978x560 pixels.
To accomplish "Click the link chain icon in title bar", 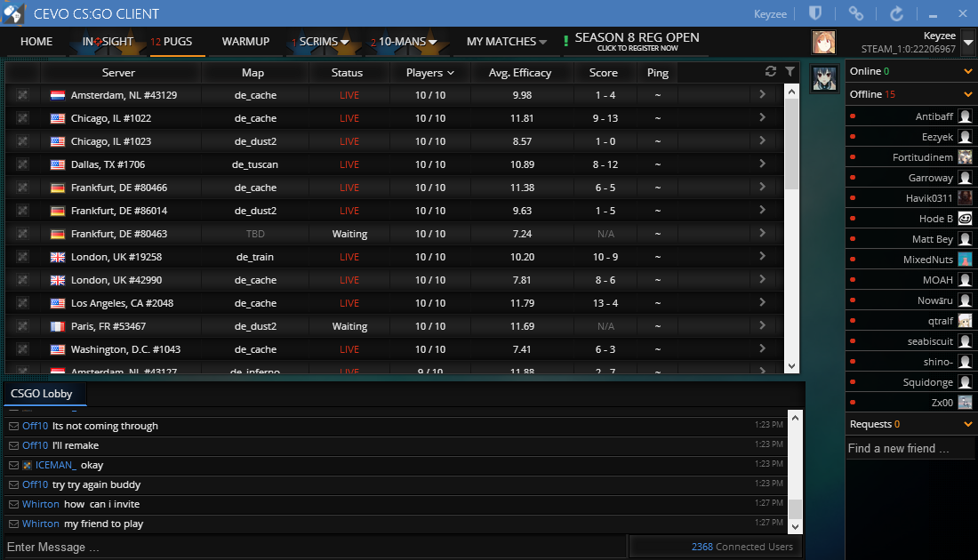I will tap(855, 13).
